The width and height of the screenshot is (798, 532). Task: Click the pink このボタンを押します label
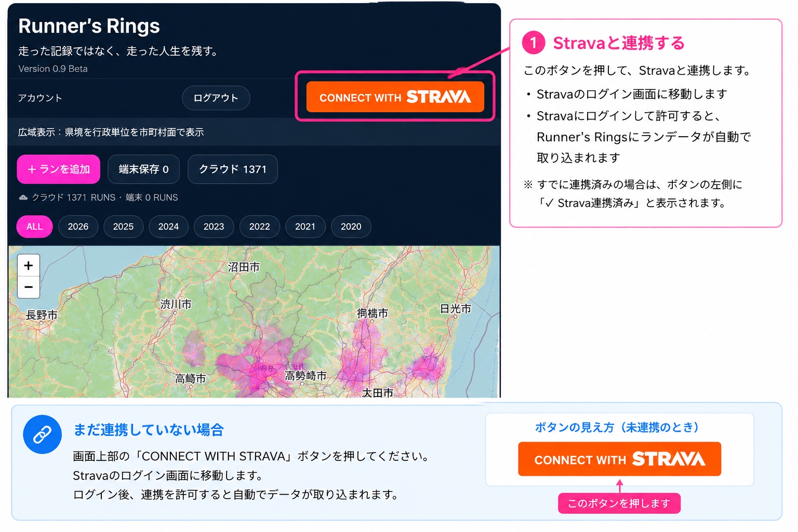pos(619,503)
